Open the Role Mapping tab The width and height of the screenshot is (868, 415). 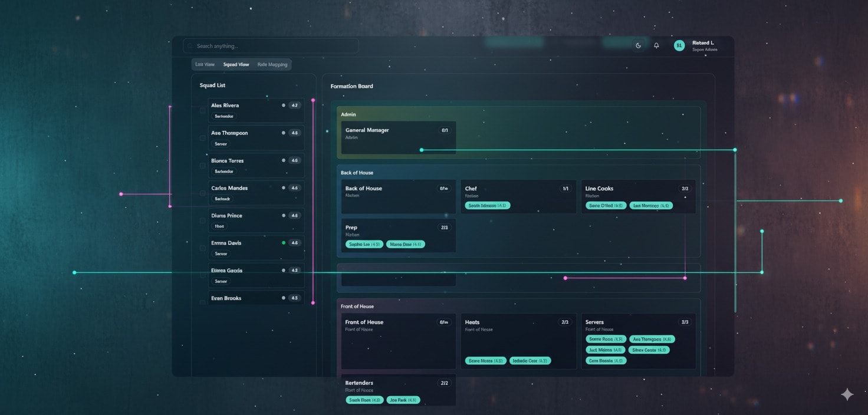(272, 65)
